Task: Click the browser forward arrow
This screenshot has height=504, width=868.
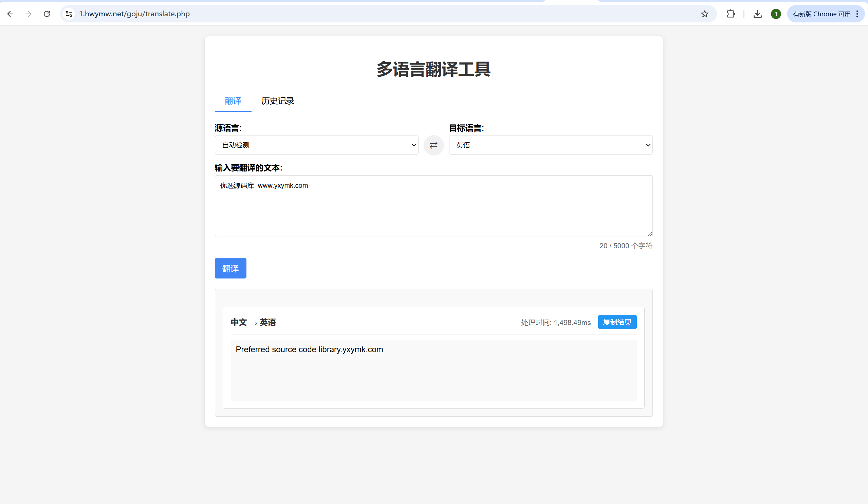Action: [29, 14]
